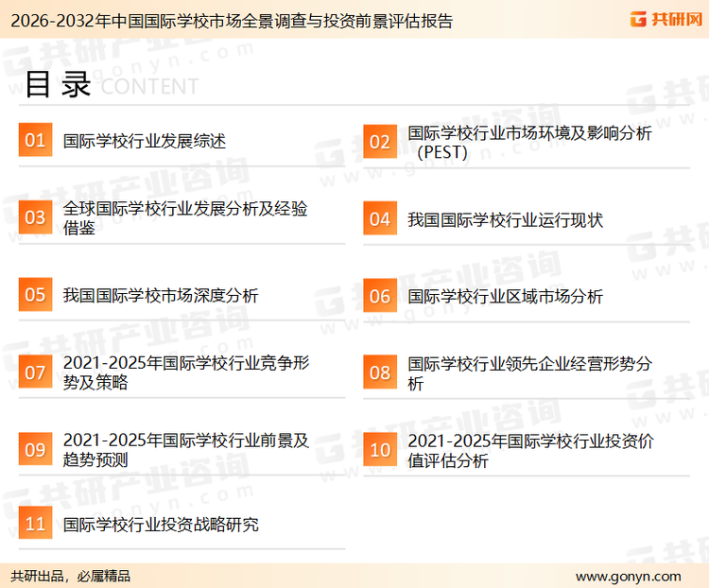Click the orange 07 chapter badge
Image resolution: width=709 pixels, height=588 pixels.
(x=35, y=372)
